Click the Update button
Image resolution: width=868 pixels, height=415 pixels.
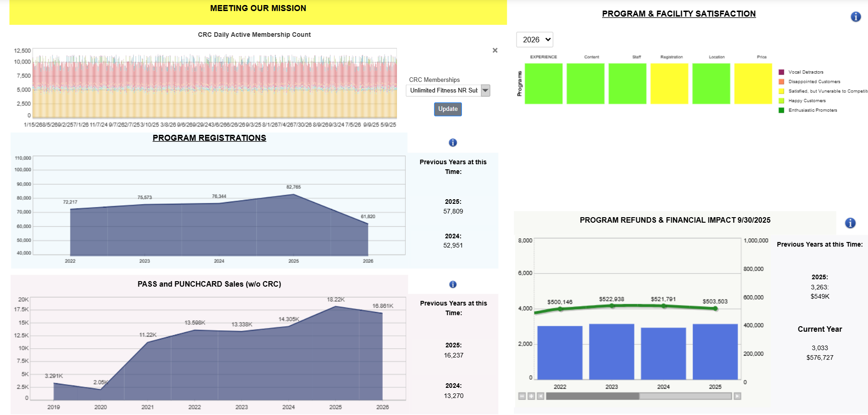point(448,109)
